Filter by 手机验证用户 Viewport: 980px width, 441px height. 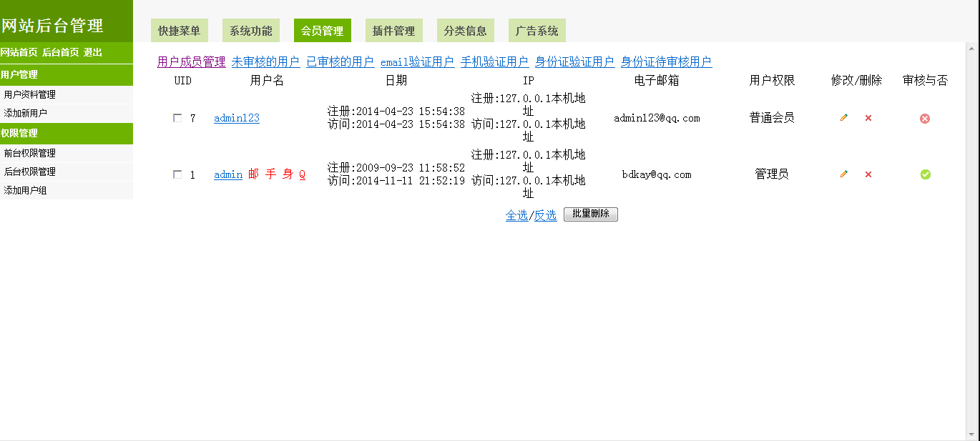click(495, 62)
